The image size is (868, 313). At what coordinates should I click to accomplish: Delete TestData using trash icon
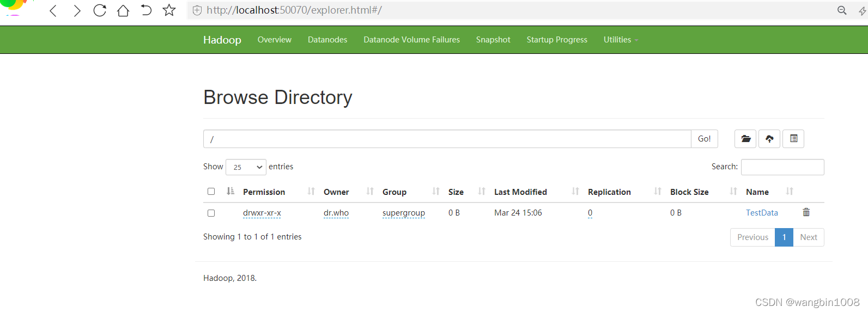tap(806, 212)
